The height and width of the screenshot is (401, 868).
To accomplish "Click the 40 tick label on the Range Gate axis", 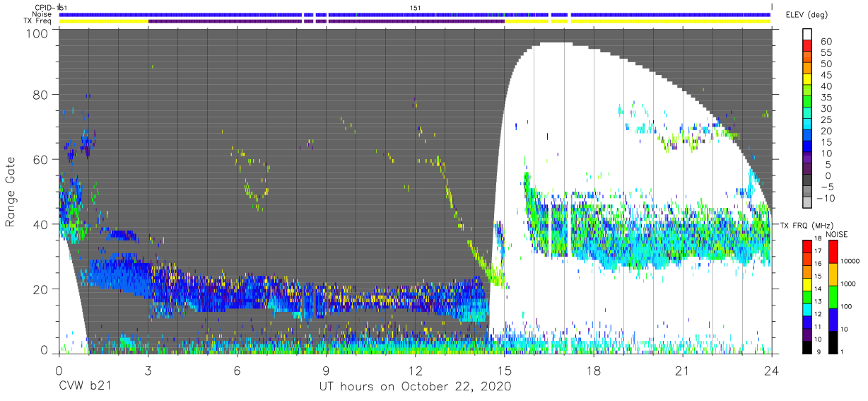I will click(42, 224).
